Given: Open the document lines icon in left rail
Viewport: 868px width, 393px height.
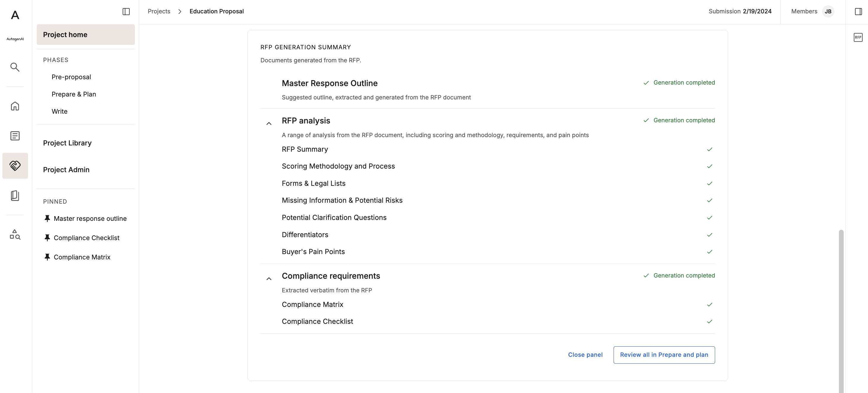Looking at the screenshot, I should click(15, 136).
